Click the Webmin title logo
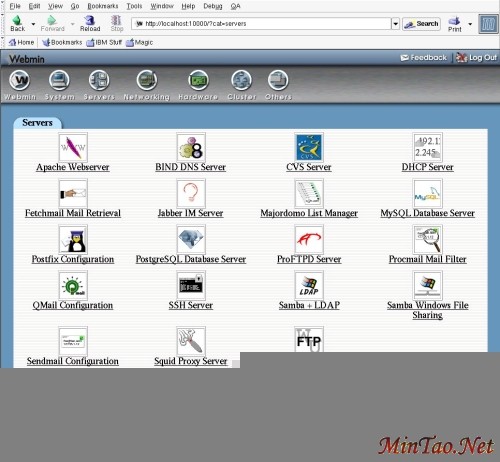The height and width of the screenshot is (462, 500). (x=27, y=59)
